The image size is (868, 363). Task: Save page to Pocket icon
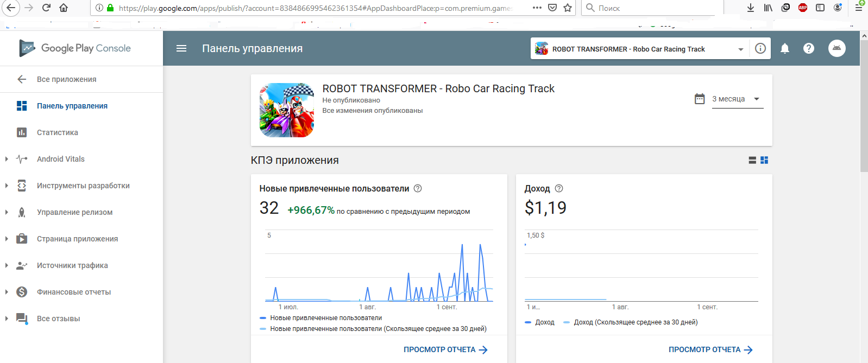(x=552, y=8)
